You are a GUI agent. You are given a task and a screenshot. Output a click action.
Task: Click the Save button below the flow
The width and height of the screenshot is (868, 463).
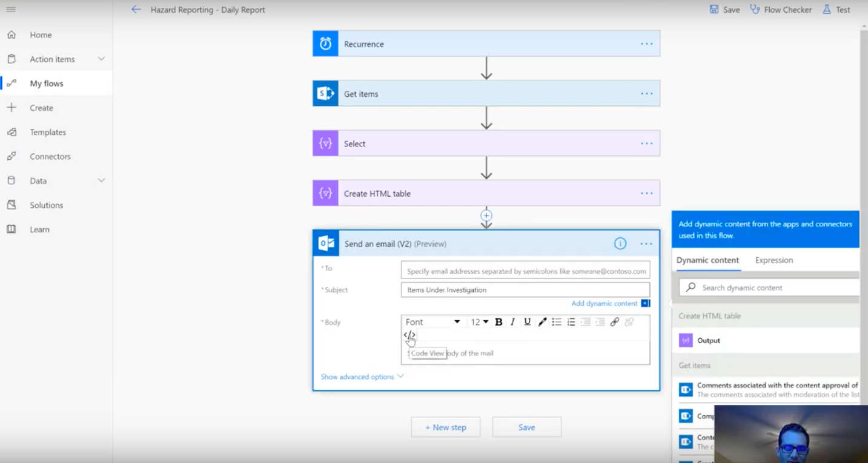(526, 427)
